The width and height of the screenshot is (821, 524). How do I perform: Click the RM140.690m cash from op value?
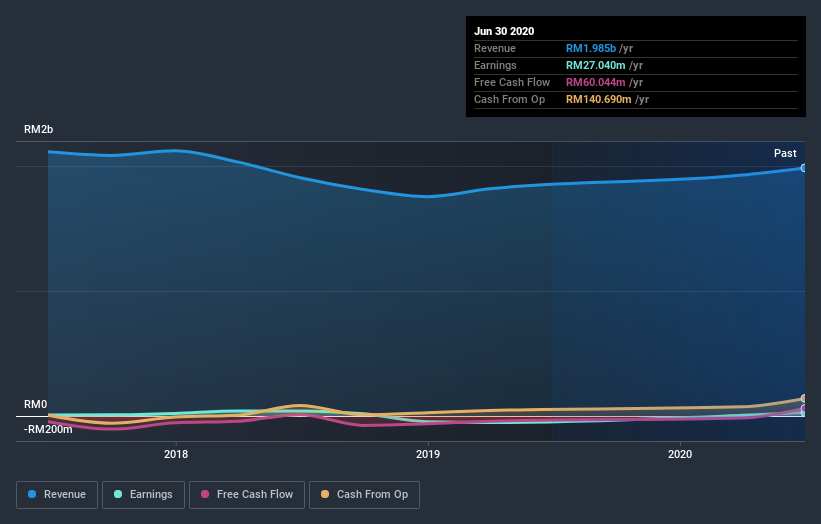click(x=598, y=99)
